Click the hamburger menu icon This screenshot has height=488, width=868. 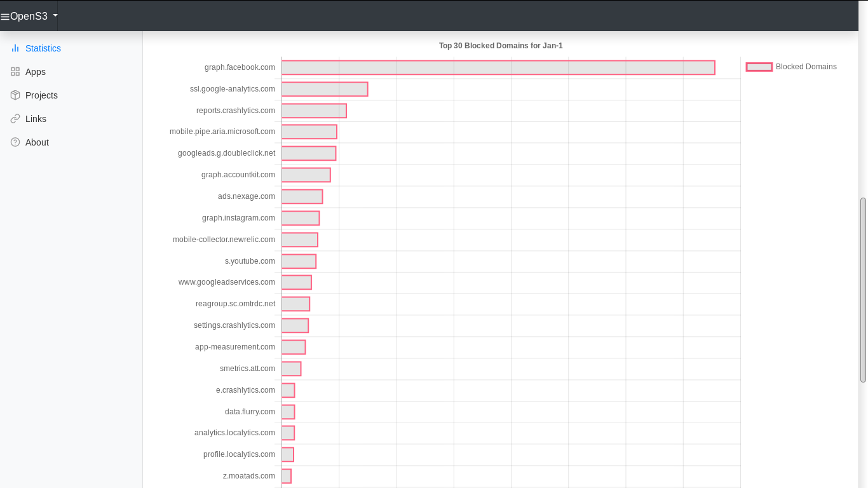click(5, 17)
